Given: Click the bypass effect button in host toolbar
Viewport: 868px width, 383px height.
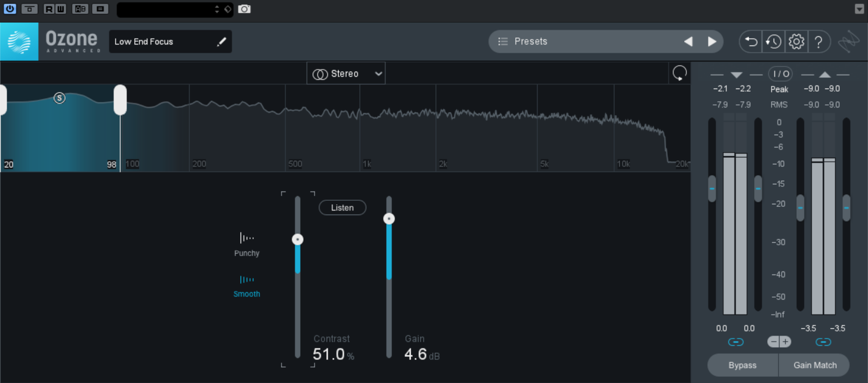Looking at the screenshot, I should coord(30,9).
